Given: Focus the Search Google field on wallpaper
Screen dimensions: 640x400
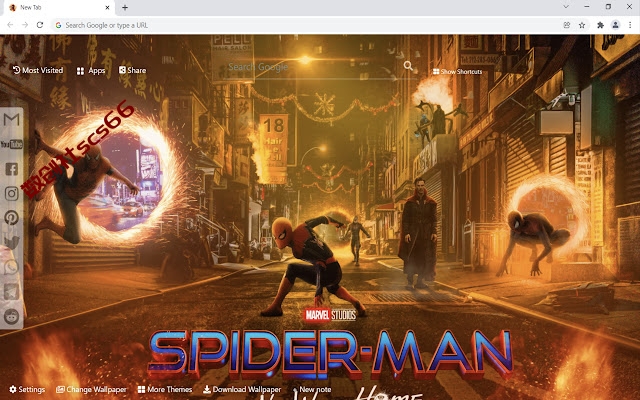Looking at the screenshot, I should coord(314,67).
